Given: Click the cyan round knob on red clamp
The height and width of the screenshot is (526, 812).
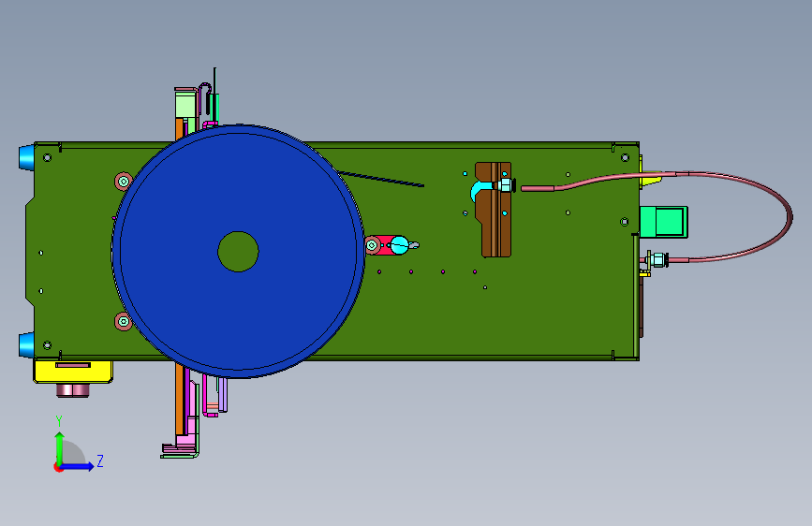Looking at the screenshot, I should pyautogui.click(x=399, y=245).
